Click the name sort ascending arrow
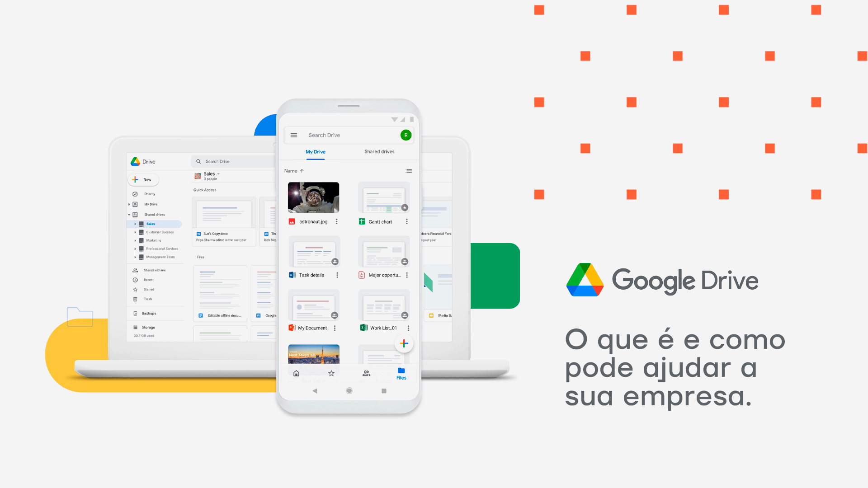This screenshot has height=488, width=868. click(x=303, y=171)
